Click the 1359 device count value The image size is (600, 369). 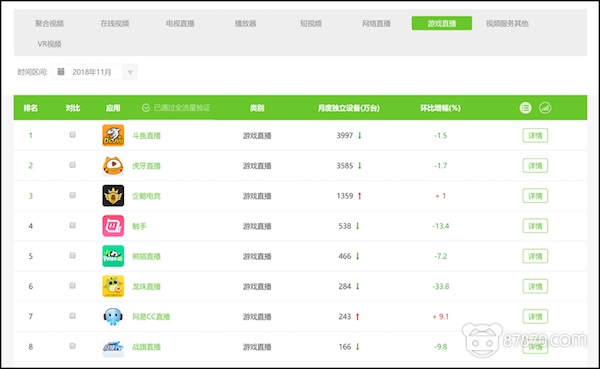click(x=345, y=196)
